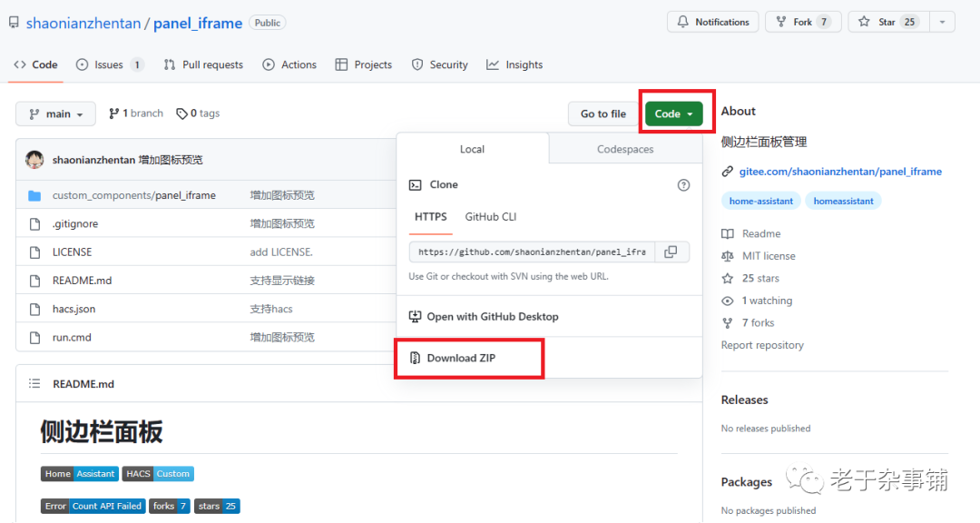This screenshot has width=980, height=523.
Task: Select the homeassistant topic tag
Action: (x=843, y=201)
